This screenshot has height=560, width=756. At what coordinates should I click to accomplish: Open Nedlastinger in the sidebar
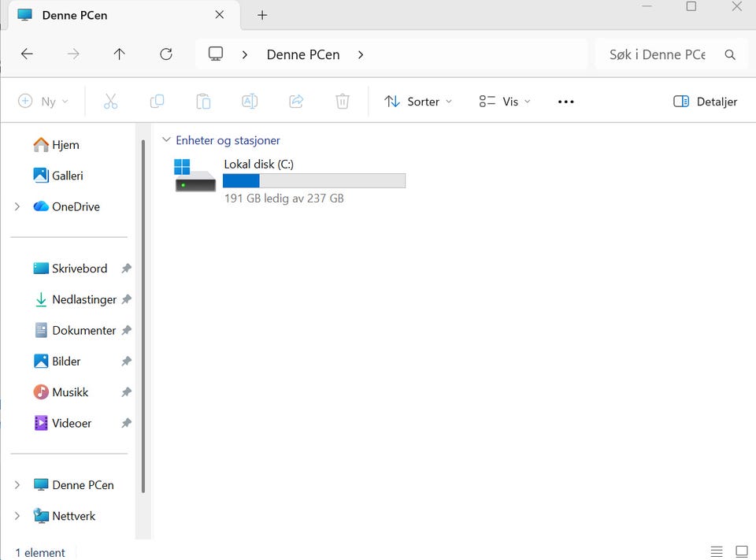pyautogui.click(x=83, y=299)
